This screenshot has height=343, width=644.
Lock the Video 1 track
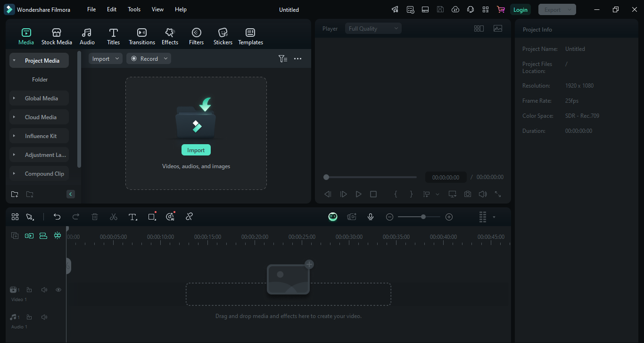click(x=29, y=290)
